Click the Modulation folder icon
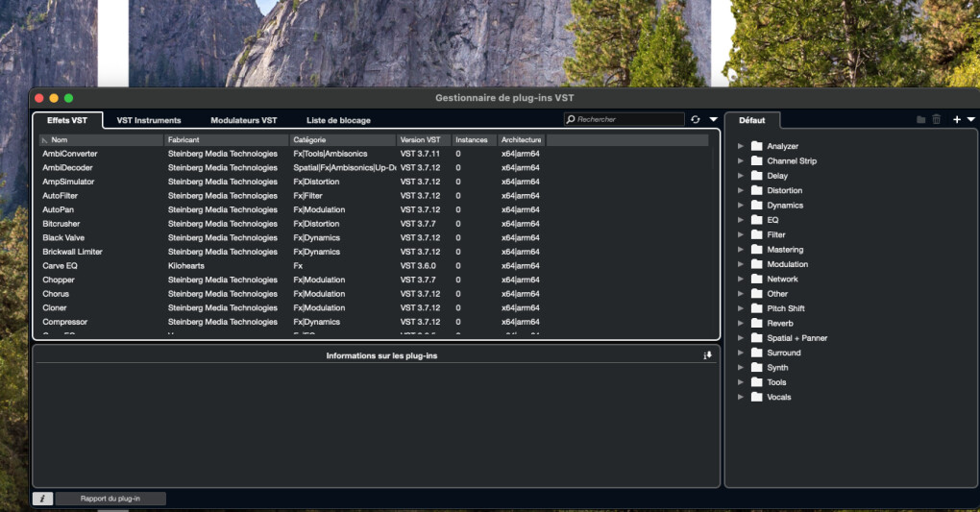This screenshot has height=512, width=980. (x=757, y=264)
